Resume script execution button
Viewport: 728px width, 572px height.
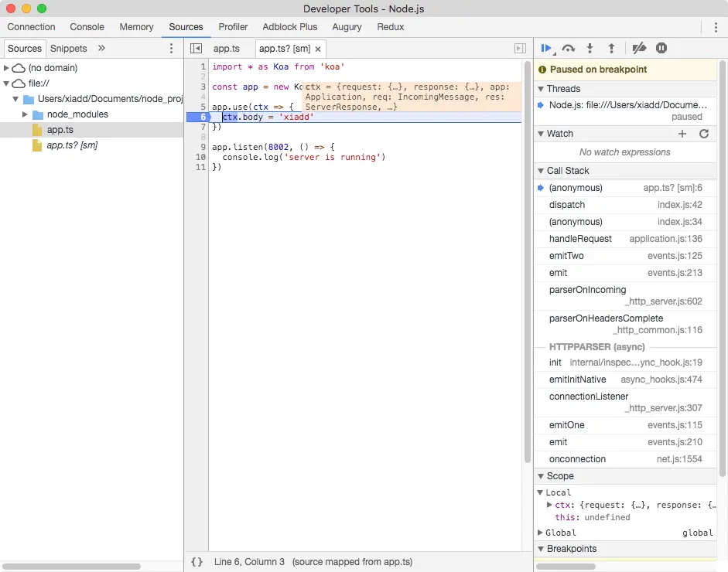coord(546,48)
